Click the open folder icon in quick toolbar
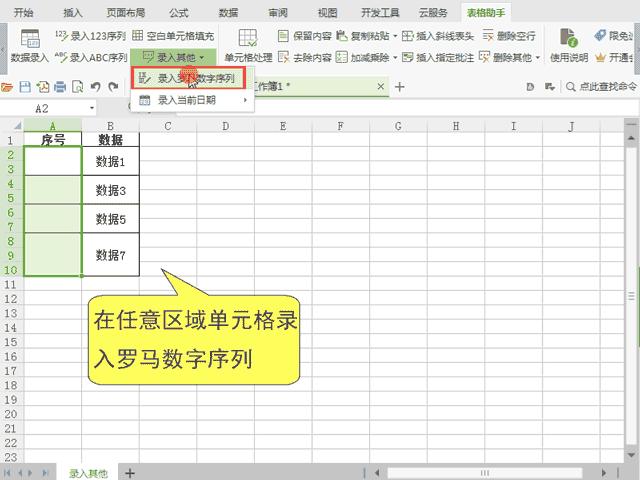This screenshot has height=480, width=640. coord(7,87)
